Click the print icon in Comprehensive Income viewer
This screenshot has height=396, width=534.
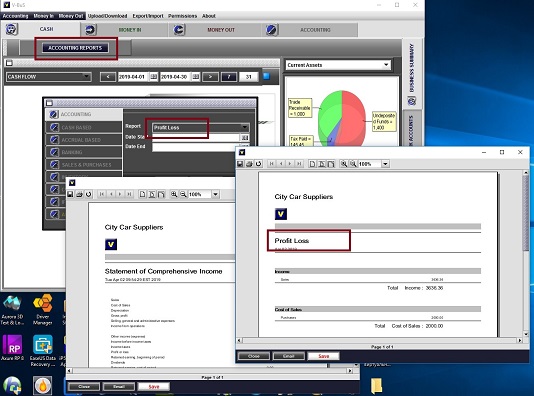point(79,194)
